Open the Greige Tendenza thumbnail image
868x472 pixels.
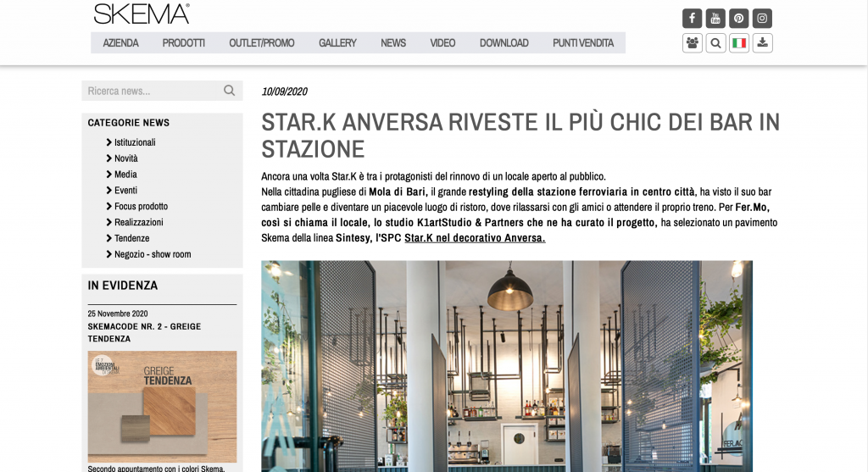click(x=163, y=407)
